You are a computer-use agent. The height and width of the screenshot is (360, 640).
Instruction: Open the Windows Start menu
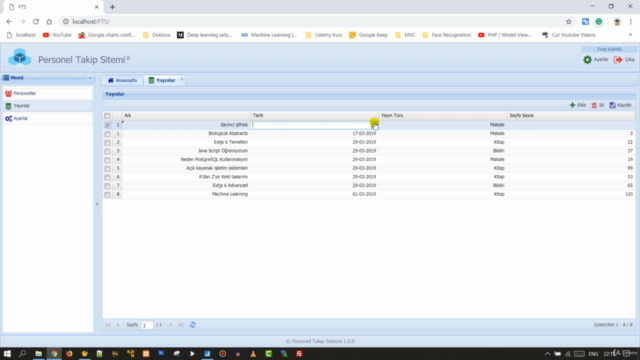coord(7,353)
